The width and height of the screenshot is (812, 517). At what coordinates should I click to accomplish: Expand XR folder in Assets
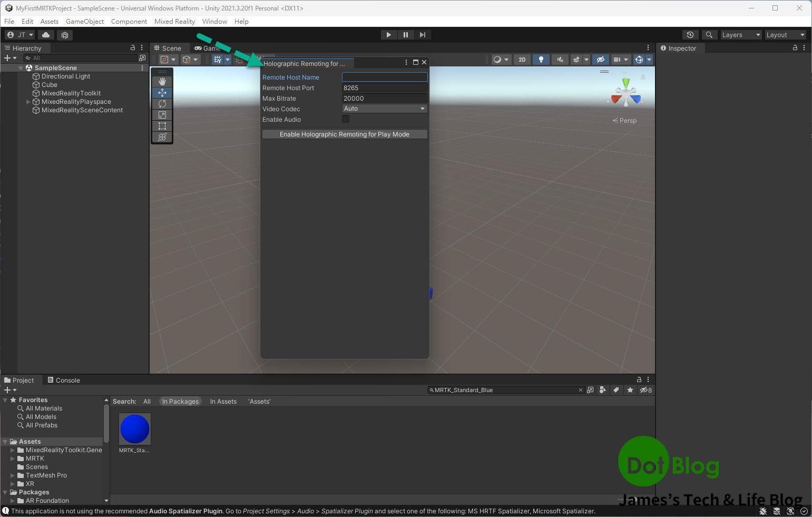13,484
